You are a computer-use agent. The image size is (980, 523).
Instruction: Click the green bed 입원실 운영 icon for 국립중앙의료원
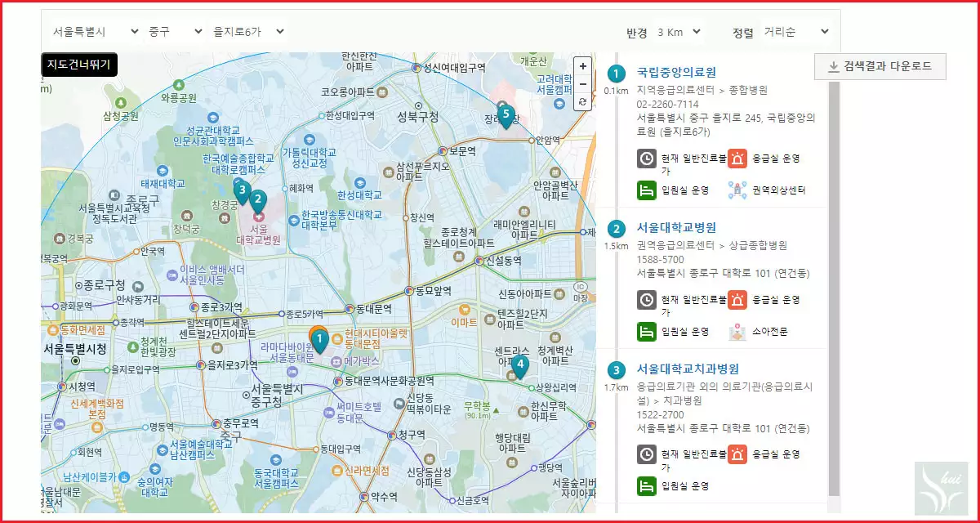pyautogui.click(x=645, y=190)
